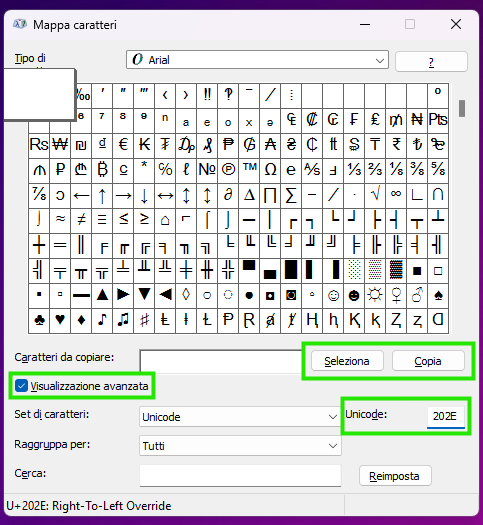Pick the rightwards arrow character
Image resolution: width=483 pixels, height=525 pixels.
point(123,195)
